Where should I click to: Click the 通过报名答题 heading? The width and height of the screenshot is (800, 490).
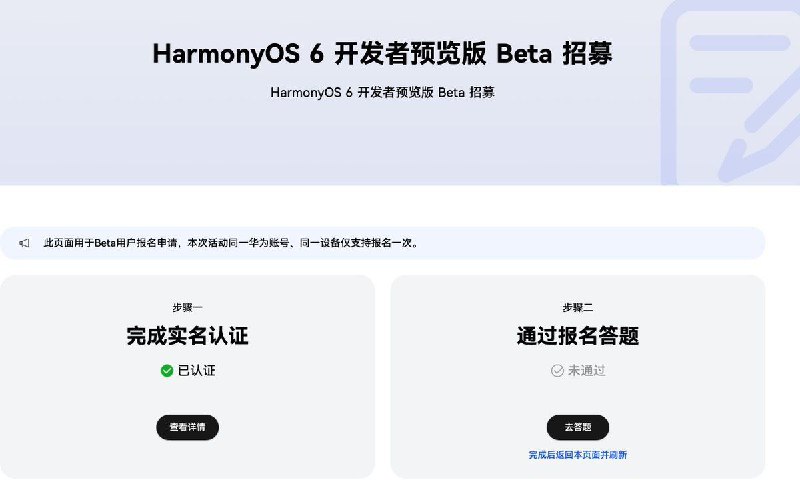[577, 336]
